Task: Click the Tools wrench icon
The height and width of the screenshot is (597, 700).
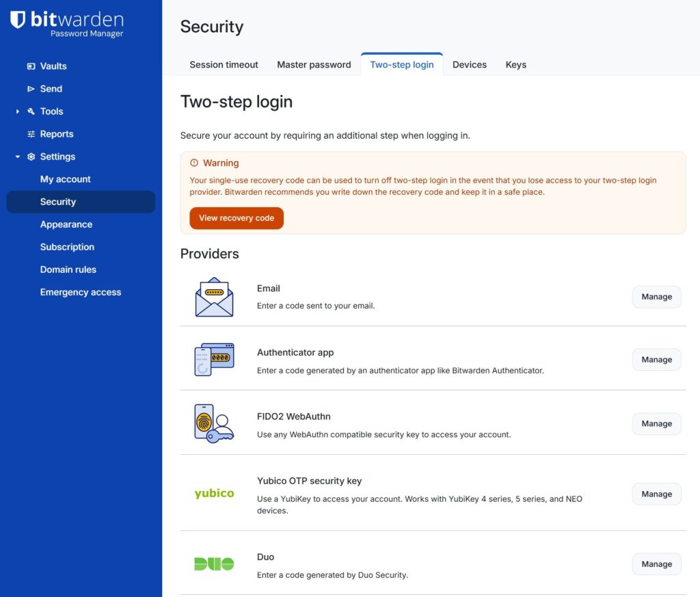Action: [x=31, y=111]
